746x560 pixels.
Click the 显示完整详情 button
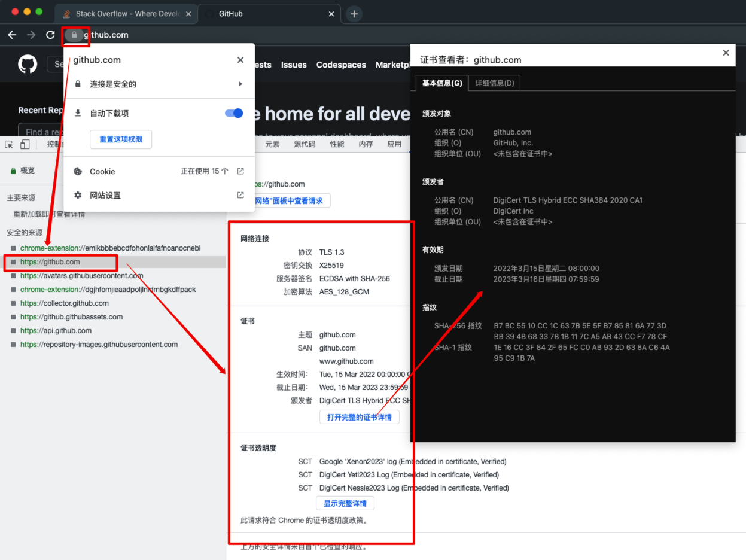(x=345, y=503)
